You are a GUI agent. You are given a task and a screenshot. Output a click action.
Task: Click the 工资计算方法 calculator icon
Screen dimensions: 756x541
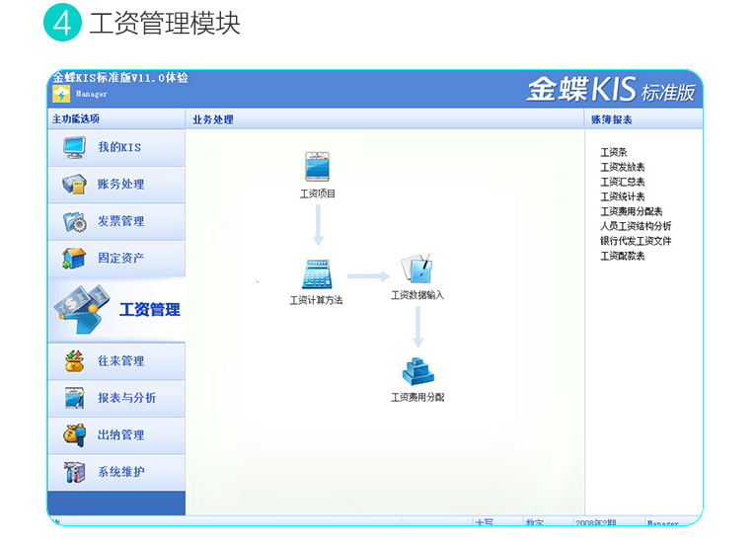pyautogui.click(x=317, y=273)
